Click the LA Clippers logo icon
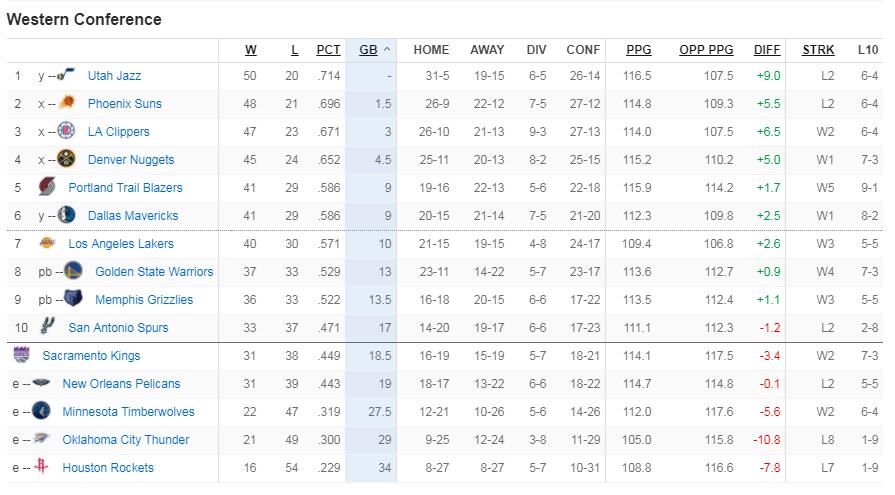 point(66,131)
